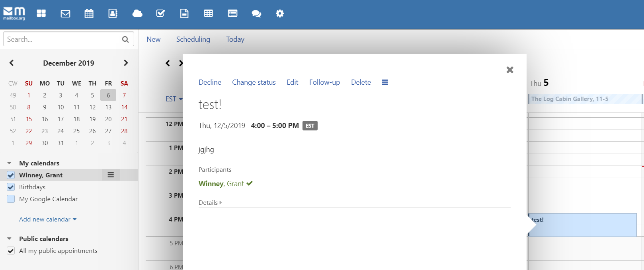Image resolution: width=644 pixels, height=270 pixels.
Task: Click Delete in the appointment popup
Action: [x=361, y=82]
